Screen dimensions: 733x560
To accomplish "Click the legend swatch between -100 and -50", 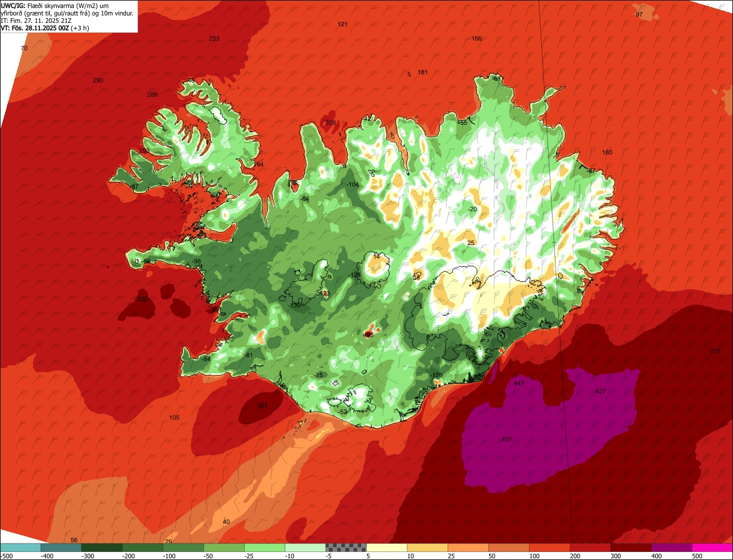I will [x=183, y=547].
